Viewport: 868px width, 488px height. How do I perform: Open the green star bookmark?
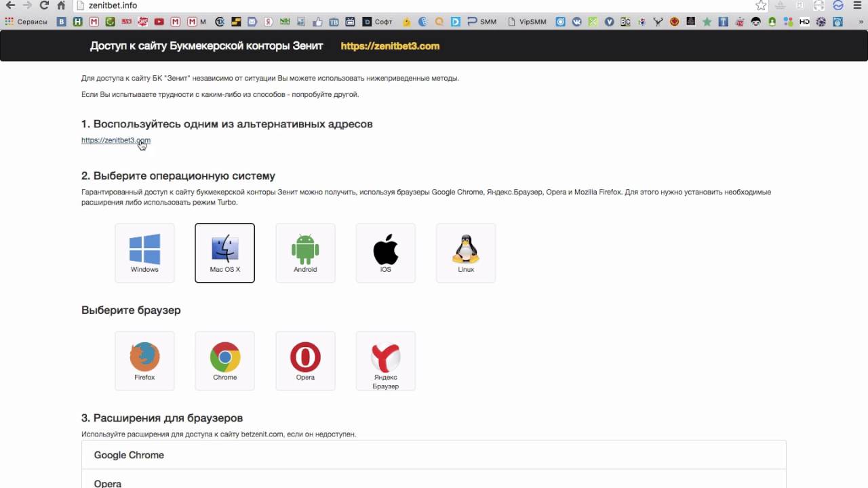[707, 22]
